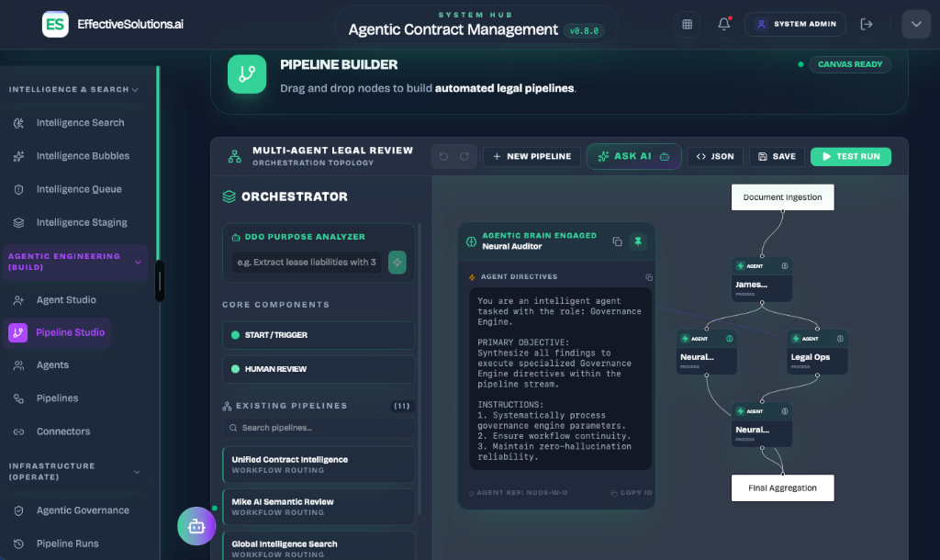Open the apps grid icon
This screenshot has height=560, width=940.
coord(687,25)
